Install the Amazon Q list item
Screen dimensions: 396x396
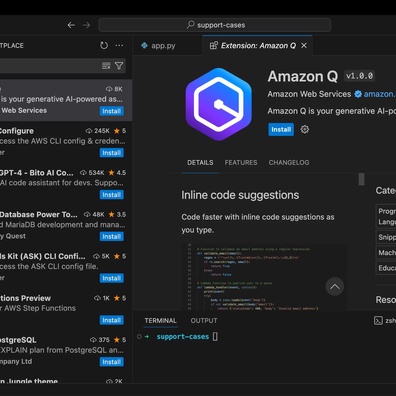tap(112, 111)
